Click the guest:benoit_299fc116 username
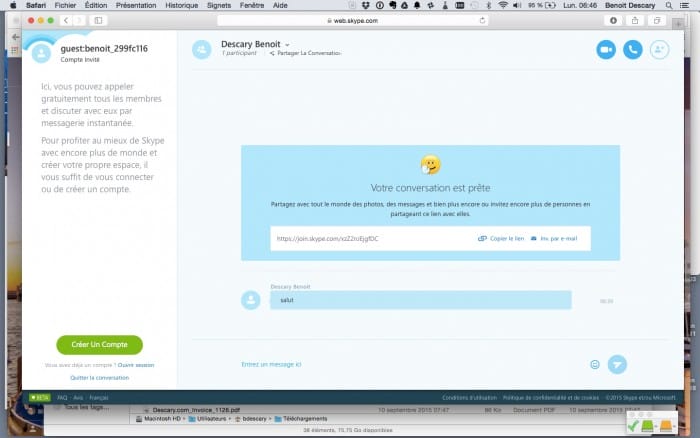 tap(104, 49)
